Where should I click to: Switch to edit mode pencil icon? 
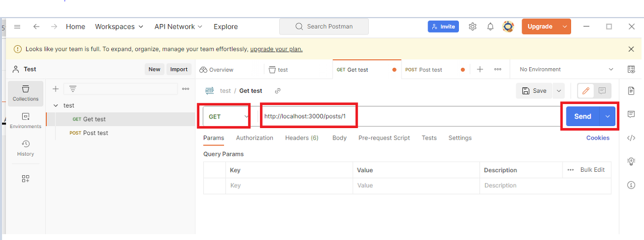click(586, 91)
